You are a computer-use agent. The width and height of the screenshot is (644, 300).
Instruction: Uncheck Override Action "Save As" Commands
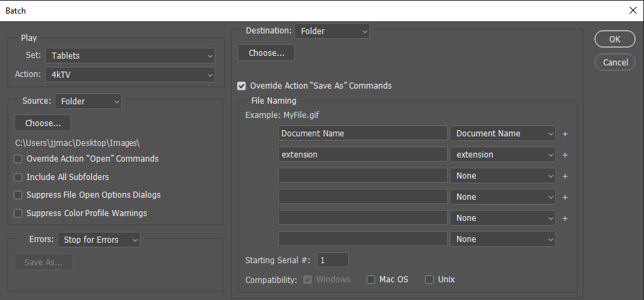point(241,86)
